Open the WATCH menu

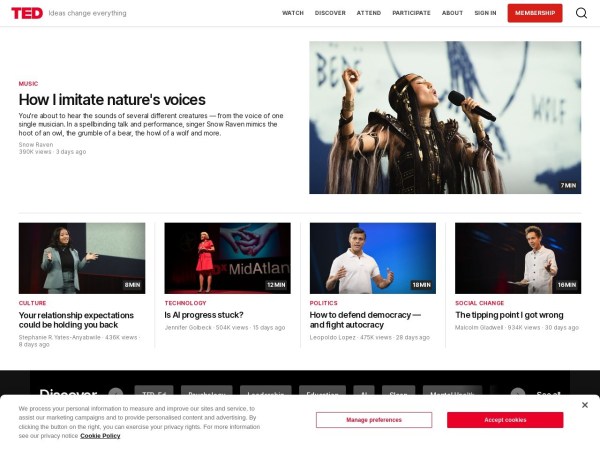click(292, 13)
